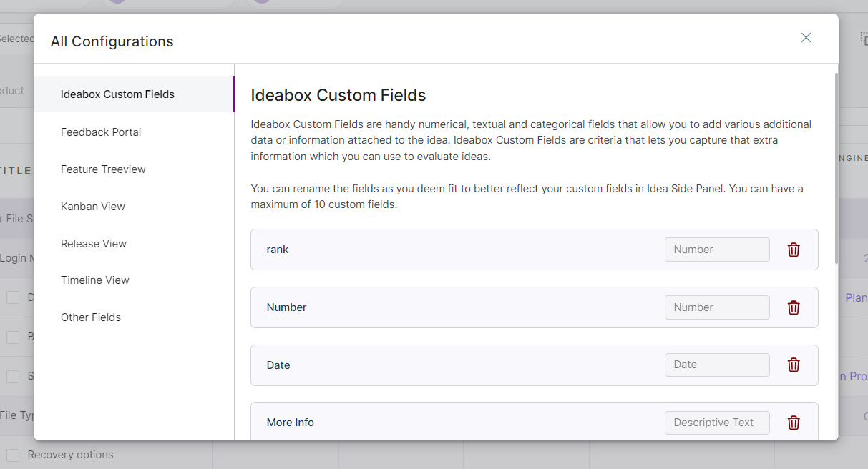
Task: Click the Descriptive Text type box
Action: click(716, 423)
